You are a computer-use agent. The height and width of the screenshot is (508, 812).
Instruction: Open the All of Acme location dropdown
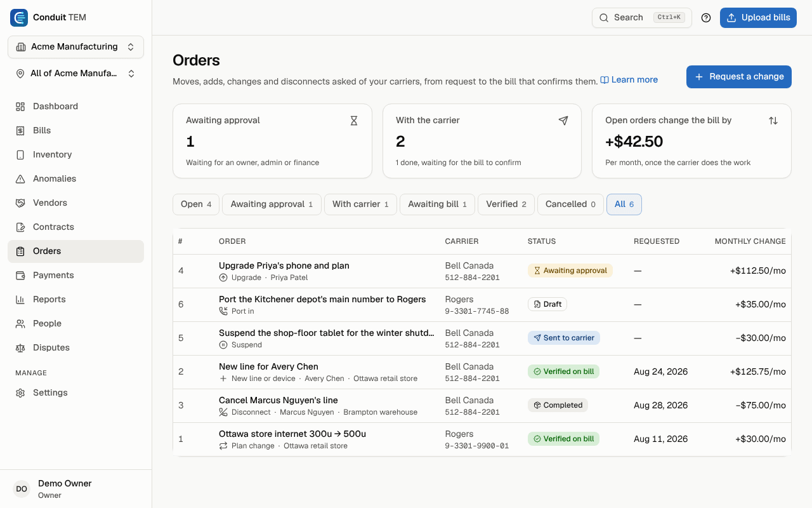76,74
